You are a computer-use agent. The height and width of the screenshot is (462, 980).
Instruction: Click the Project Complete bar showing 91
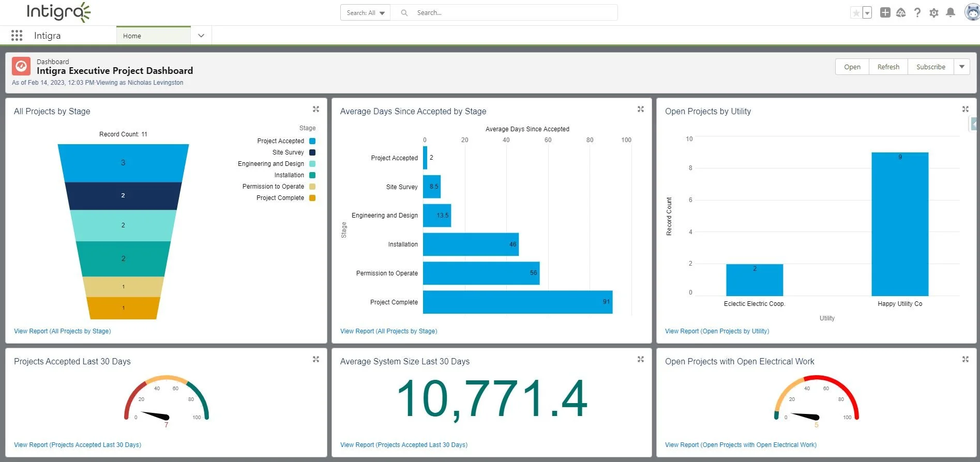point(518,302)
